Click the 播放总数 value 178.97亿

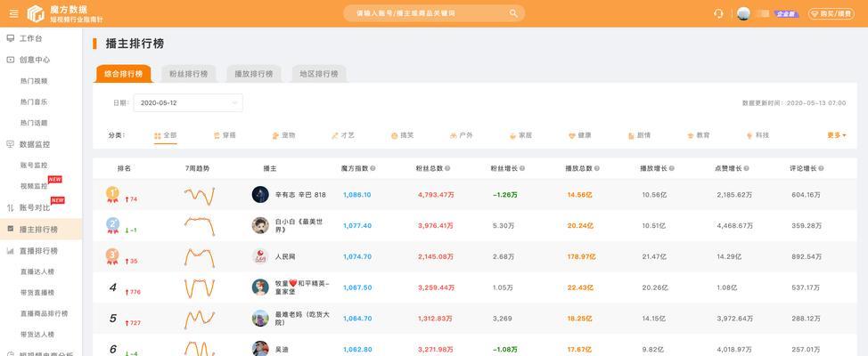[582, 257]
